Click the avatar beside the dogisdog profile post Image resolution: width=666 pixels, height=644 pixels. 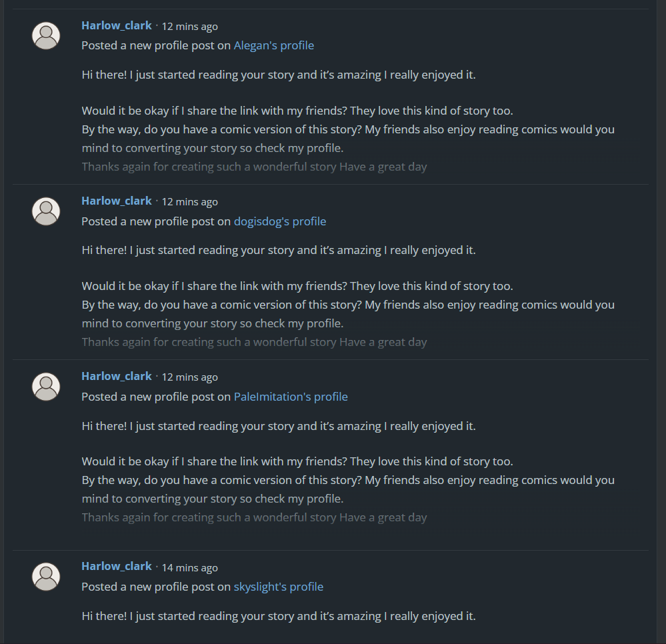pyautogui.click(x=45, y=211)
